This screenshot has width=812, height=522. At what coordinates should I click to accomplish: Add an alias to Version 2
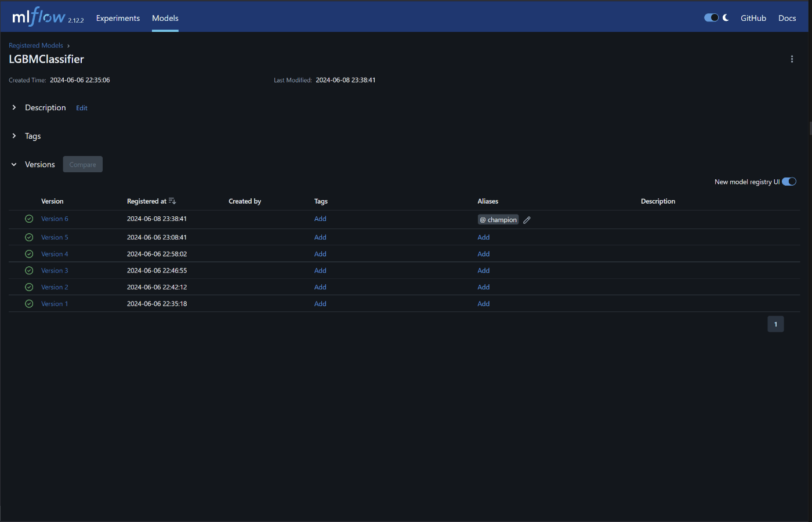coord(484,287)
